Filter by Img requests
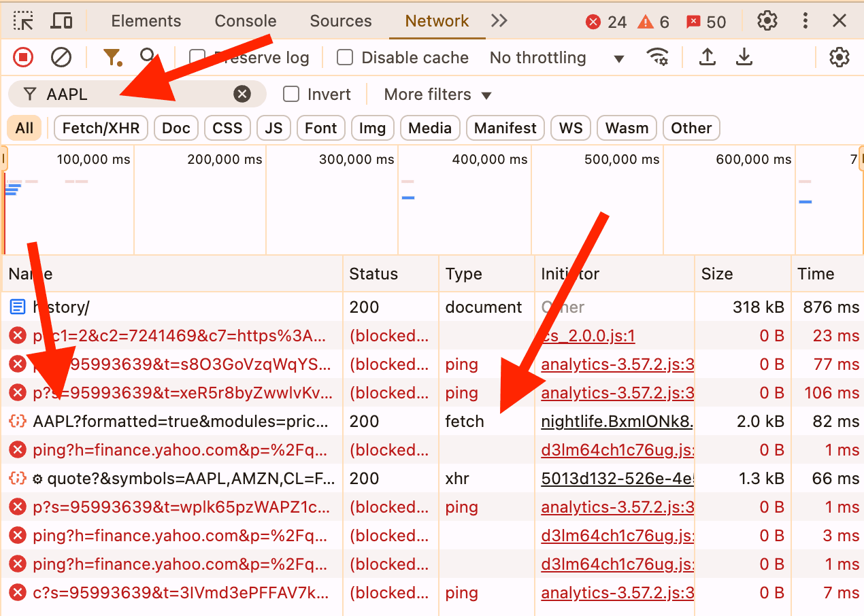The width and height of the screenshot is (864, 616). point(372,129)
